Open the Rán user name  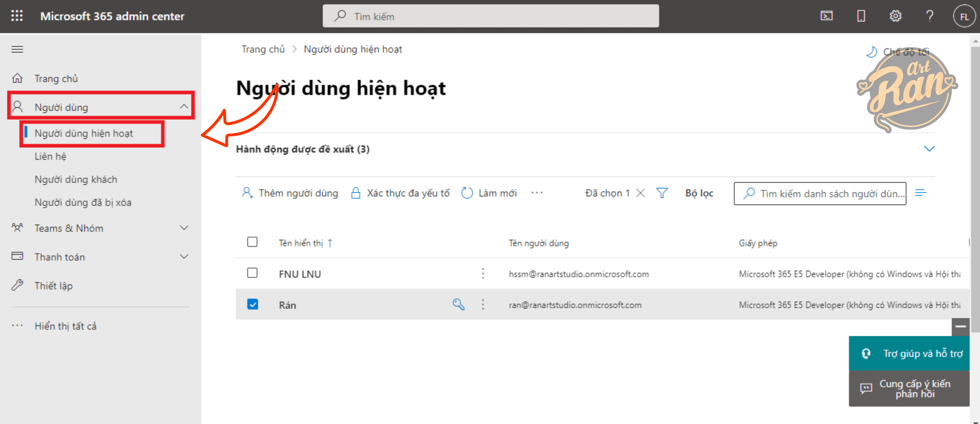pyautogui.click(x=287, y=305)
